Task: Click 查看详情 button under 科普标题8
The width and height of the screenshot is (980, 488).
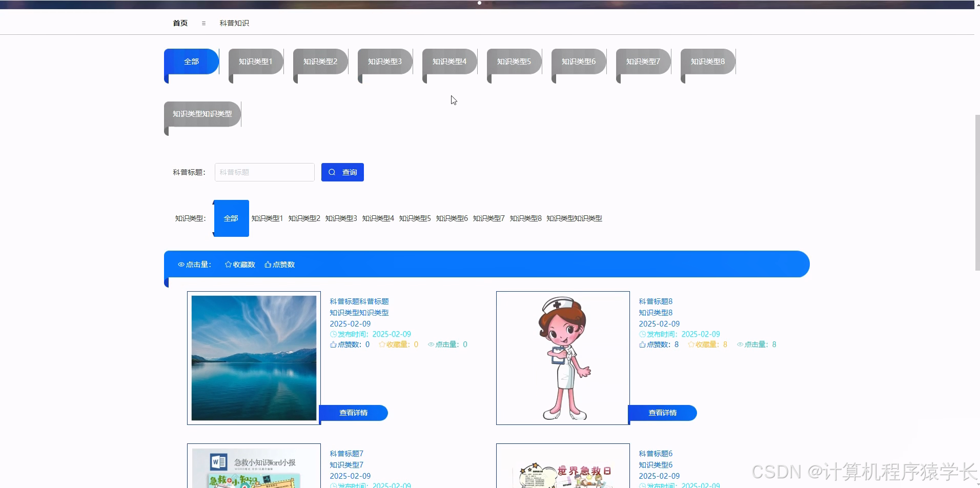Action: pyautogui.click(x=662, y=413)
